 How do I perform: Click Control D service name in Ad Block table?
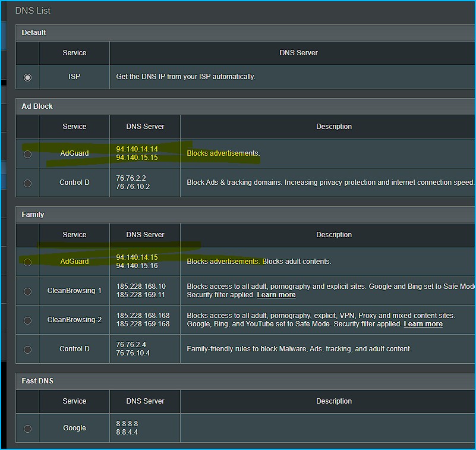(x=74, y=182)
